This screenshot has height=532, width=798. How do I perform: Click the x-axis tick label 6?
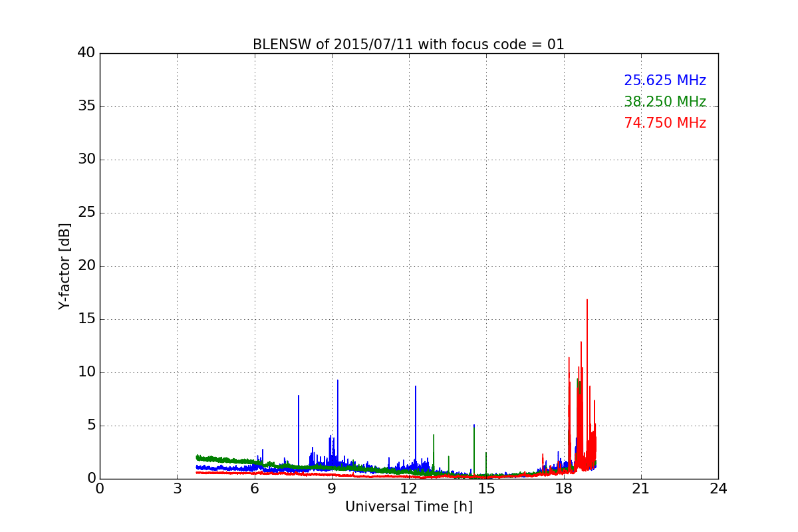pyautogui.click(x=255, y=489)
